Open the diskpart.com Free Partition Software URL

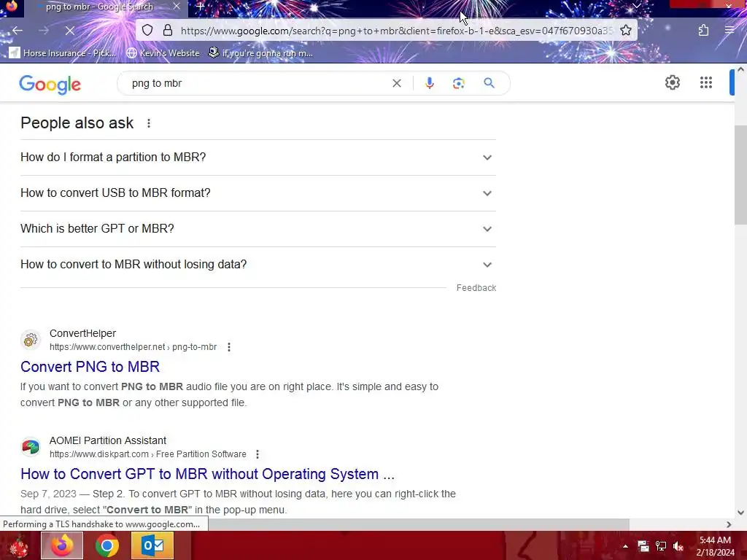(x=147, y=454)
